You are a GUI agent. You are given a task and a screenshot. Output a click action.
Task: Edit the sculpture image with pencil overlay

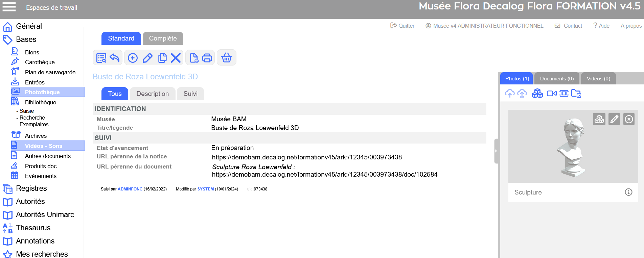coord(614,119)
